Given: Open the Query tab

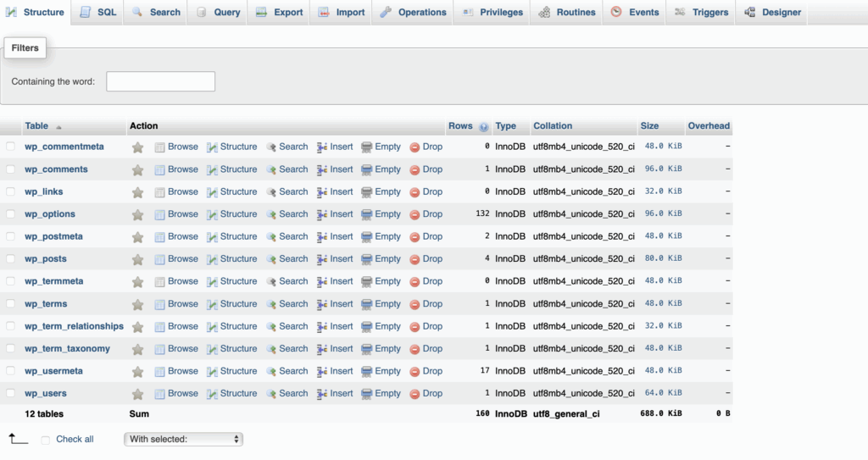Looking at the screenshot, I should pyautogui.click(x=218, y=12).
